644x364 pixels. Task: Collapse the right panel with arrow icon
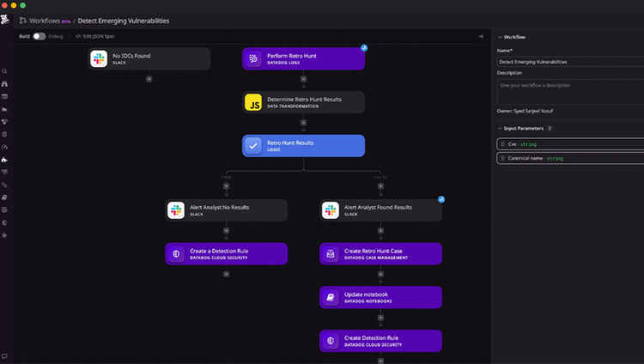tap(481, 36)
